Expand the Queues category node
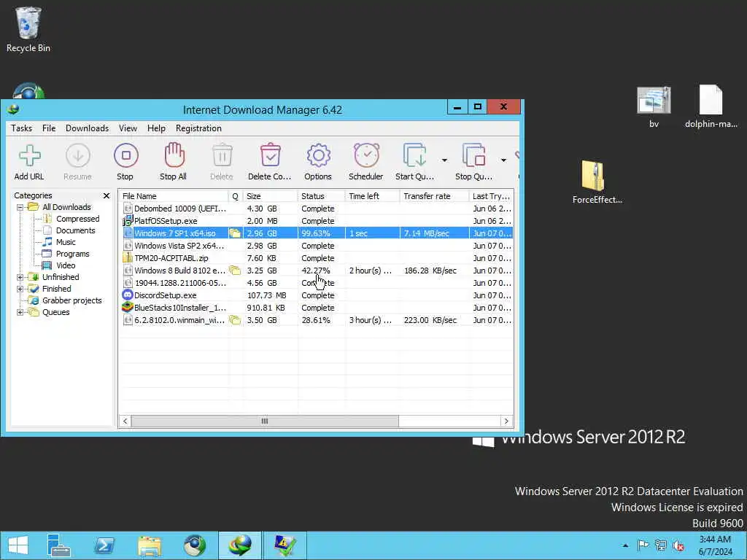Screen dimensions: 747x560 (20, 312)
